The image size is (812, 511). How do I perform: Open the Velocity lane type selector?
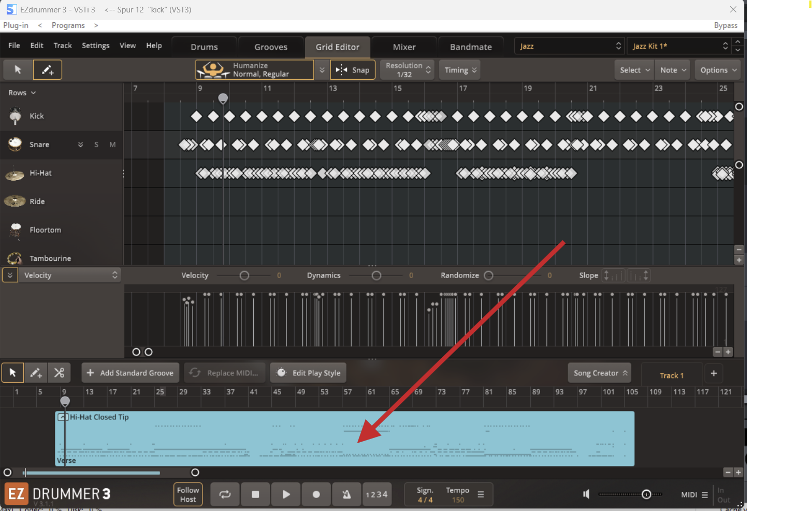pos(69,275)
